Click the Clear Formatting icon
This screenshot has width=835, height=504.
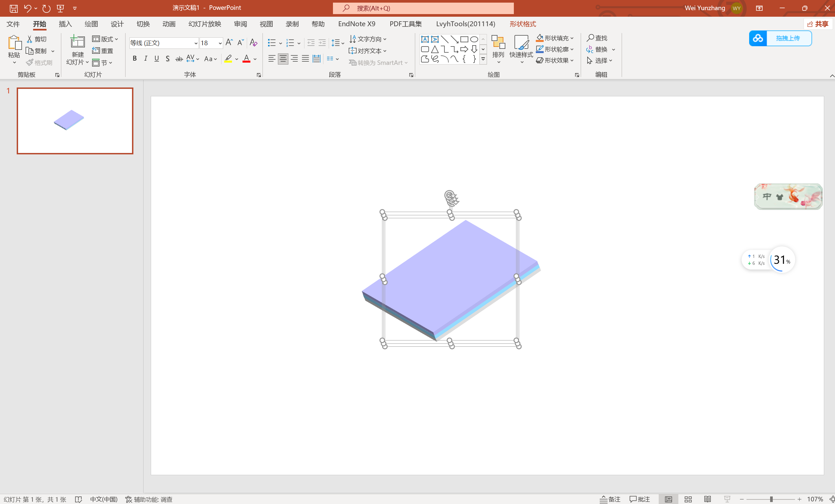tap(253, 43)
